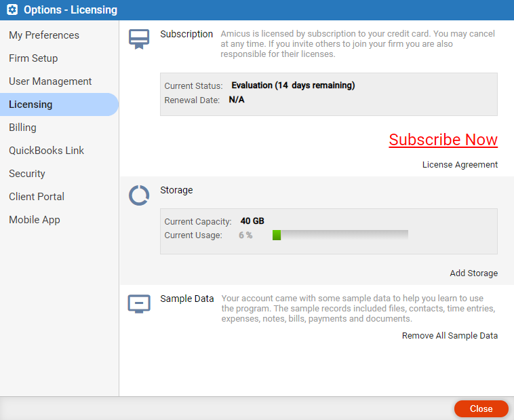Click the 'Options - Licensing' title text
The height and width of the screenshot is (420, 514).
[x=70, y=10]
